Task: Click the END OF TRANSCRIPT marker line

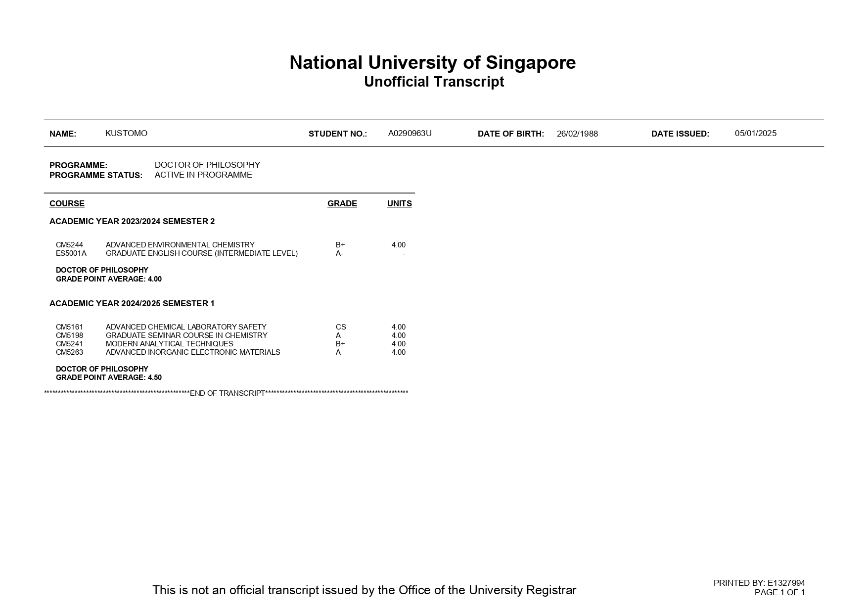Action: point(226,393)
